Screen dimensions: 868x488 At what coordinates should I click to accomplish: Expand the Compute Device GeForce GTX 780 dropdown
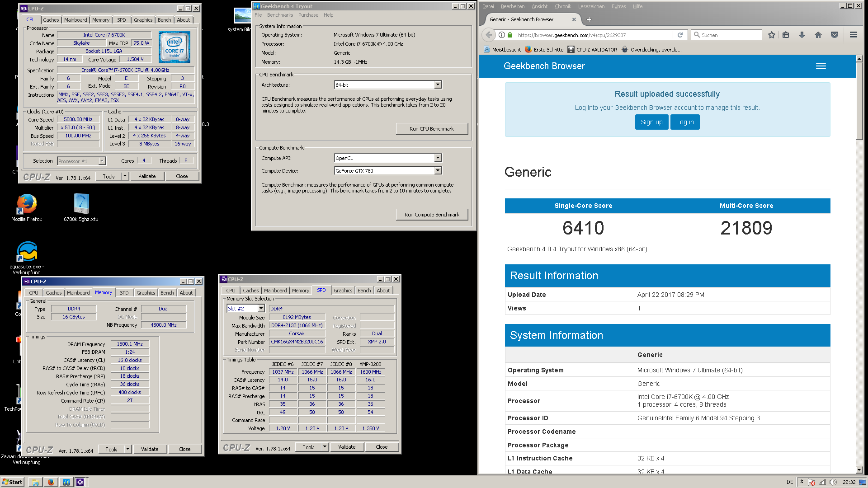point(438,171)
